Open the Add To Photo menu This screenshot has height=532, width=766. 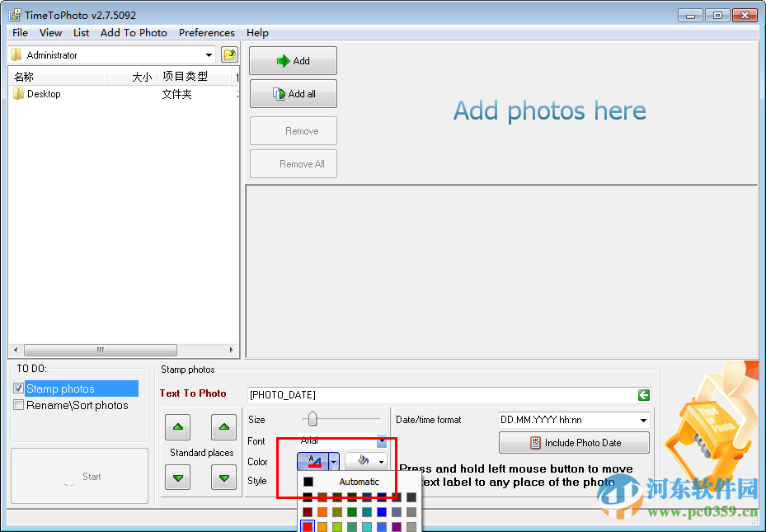pyautogui.click(x=134, y=33)
